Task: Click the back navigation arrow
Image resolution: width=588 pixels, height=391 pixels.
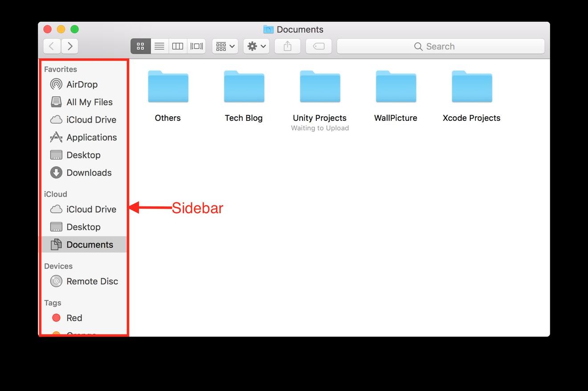Action: coord(51,46)
